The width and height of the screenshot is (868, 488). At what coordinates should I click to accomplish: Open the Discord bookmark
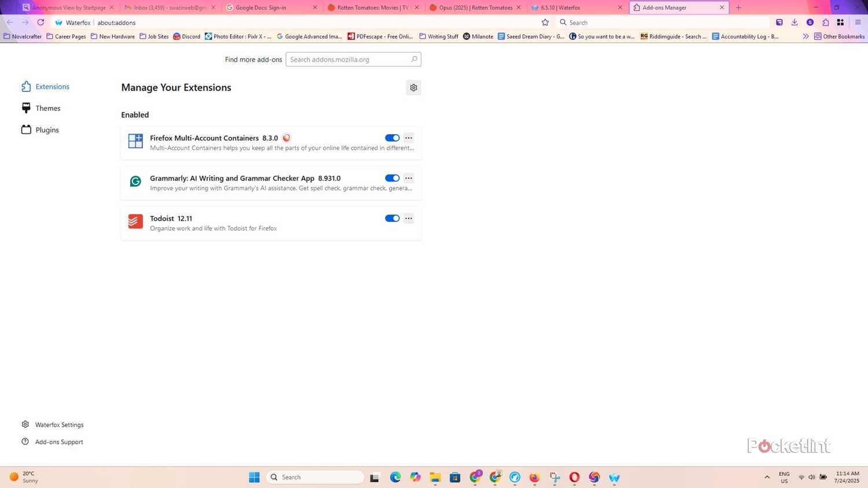click(x=186, y=36)
